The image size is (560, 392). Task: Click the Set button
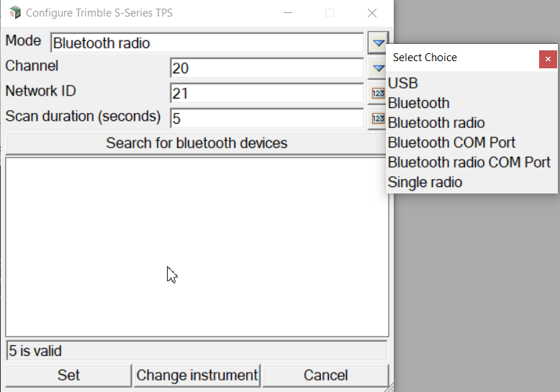pos(68,375)
